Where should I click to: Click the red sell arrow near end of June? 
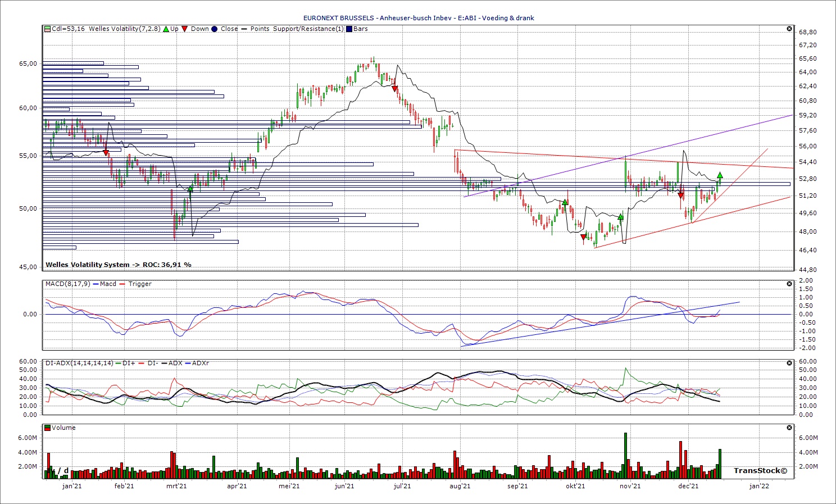pyautogui.click(x=394, y=89)
